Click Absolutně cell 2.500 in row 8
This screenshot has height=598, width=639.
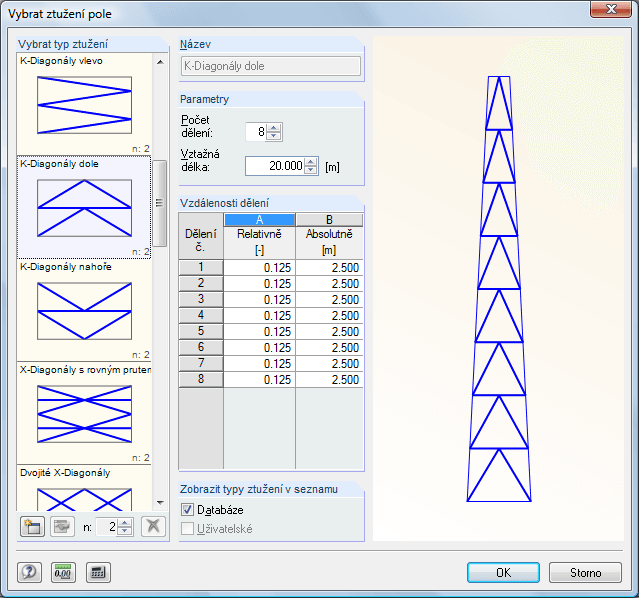click(x=329, y=379)
